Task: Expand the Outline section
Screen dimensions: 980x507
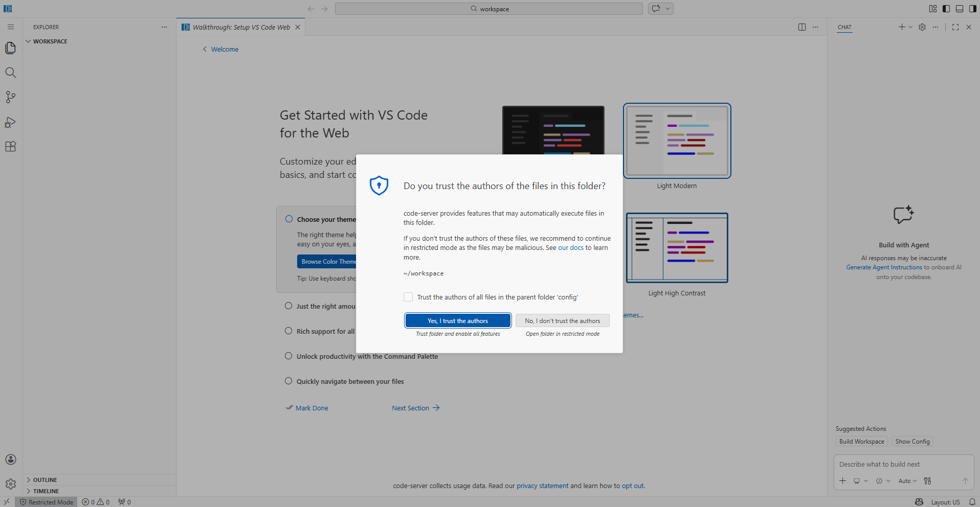Action: point(45,480)
